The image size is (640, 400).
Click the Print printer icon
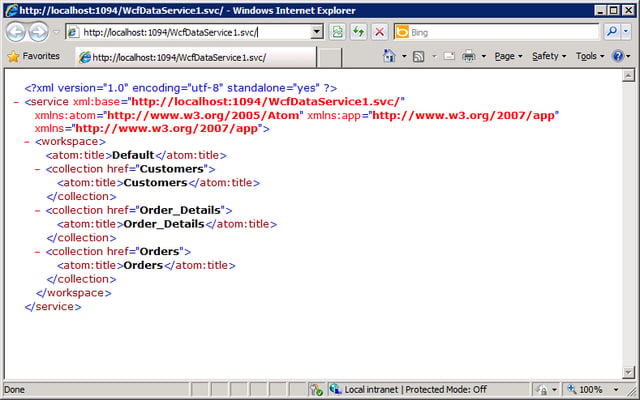[469, 56]
